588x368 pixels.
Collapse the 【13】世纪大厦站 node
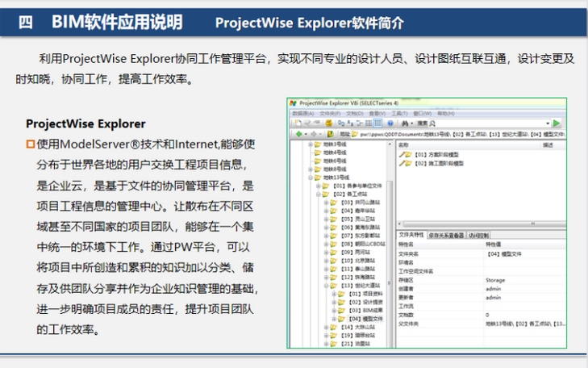(x=326, y=286)
